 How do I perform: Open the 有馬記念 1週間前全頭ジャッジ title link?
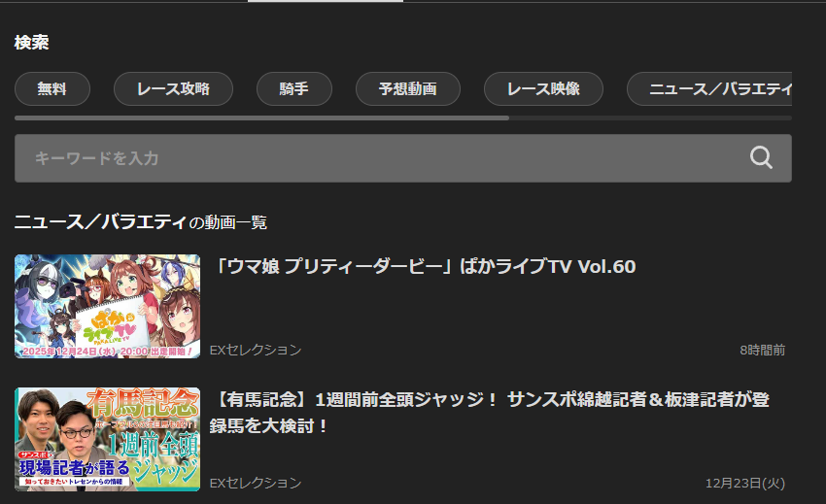(490, 413)
